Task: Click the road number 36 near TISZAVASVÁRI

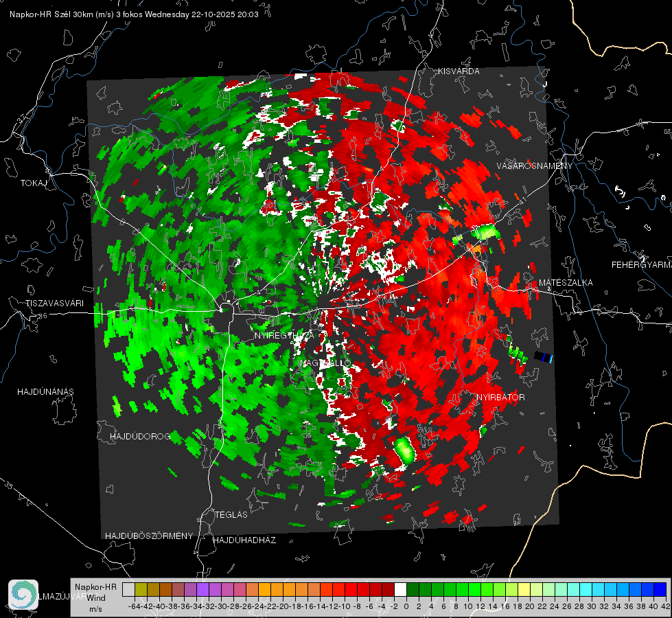Action: coord(43,316)
